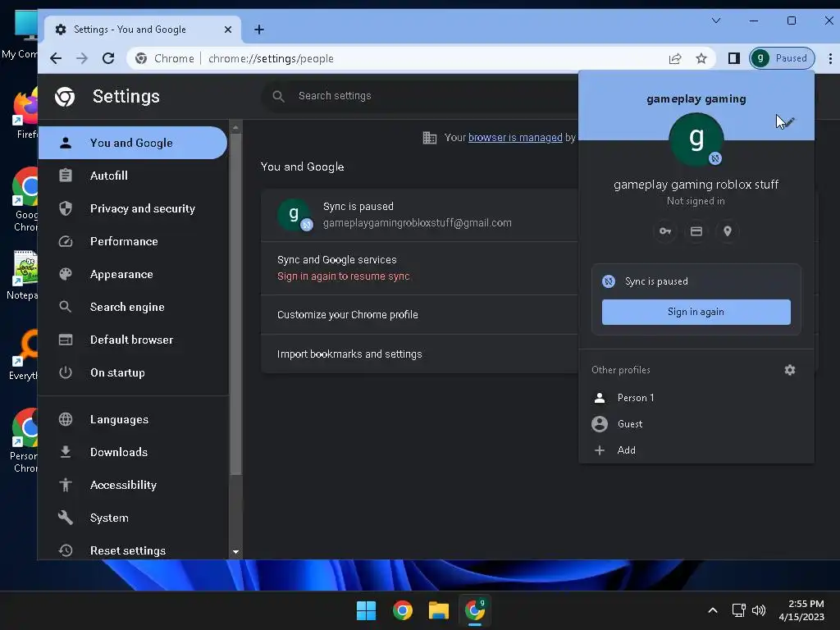This screenshot has width=840, height=630.
Task: Click the Paused profile button
Action: click(x=782, y=58)
